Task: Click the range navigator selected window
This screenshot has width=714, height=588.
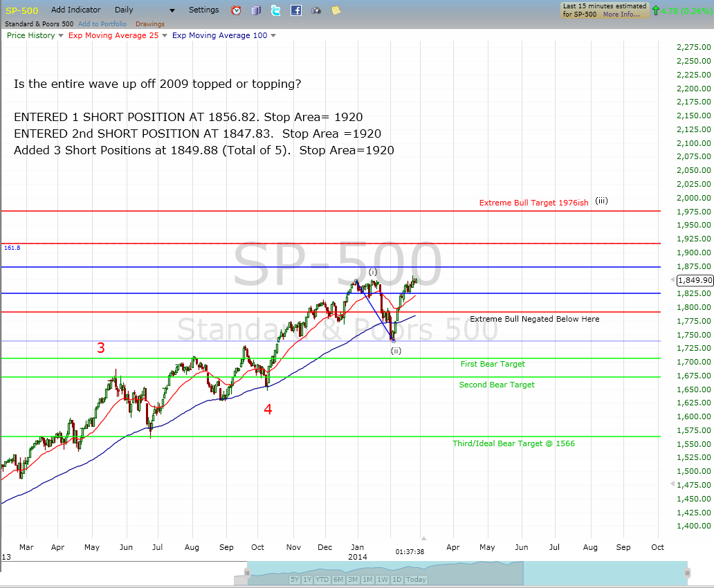Action: tap(467, 573)
